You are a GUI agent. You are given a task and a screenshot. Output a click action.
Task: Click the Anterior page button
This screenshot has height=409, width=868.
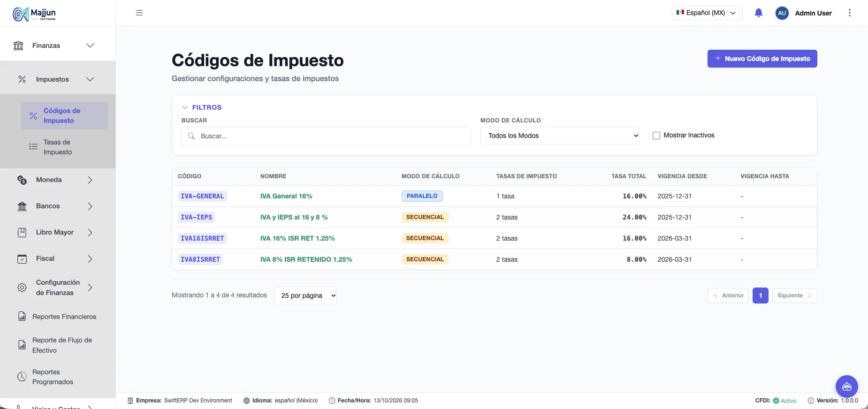pos(728,295)
